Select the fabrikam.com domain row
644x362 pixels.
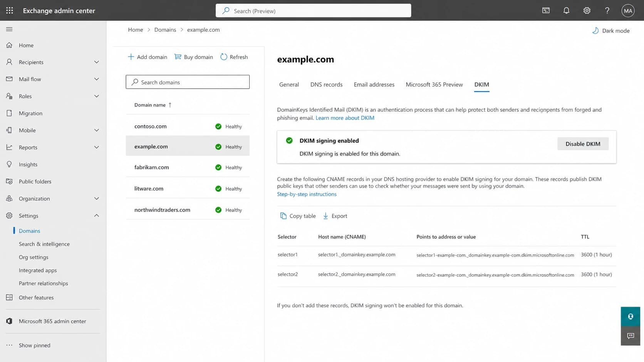coord(188,167)
